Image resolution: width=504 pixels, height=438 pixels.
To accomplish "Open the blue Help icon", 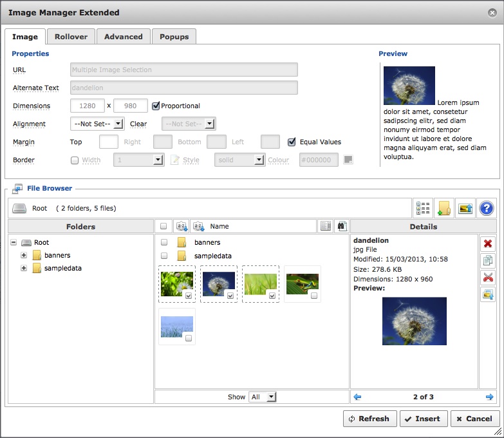I will click(x=487, y=208).
